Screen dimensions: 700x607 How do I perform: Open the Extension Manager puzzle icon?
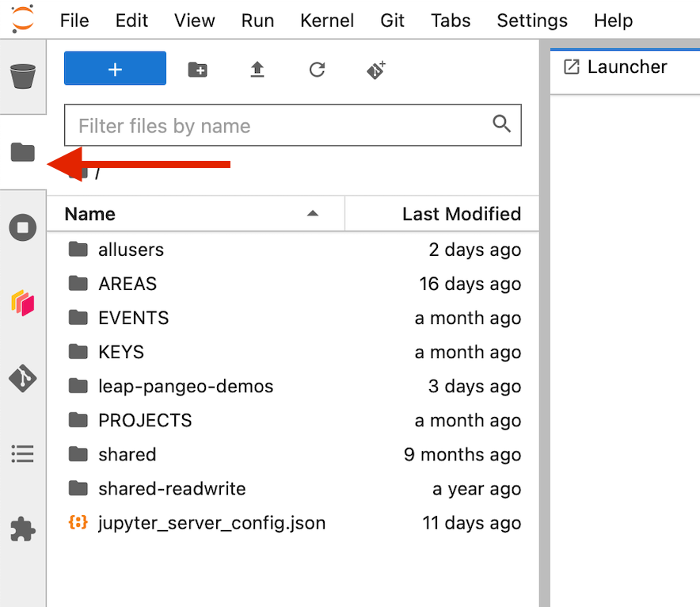23,529
